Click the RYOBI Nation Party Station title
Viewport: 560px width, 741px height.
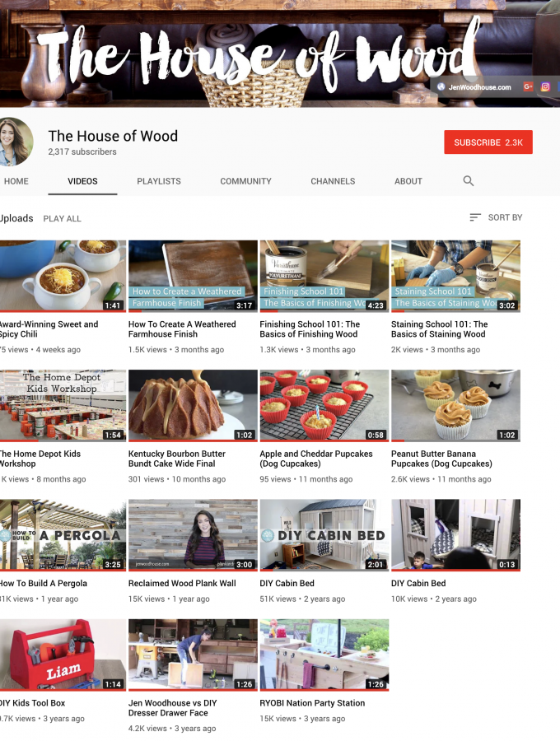[x=312, y=703]
